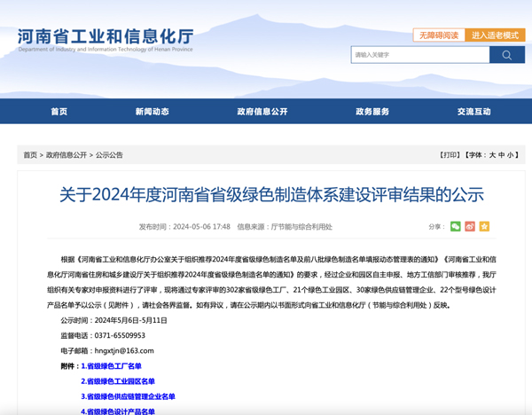Viewport: 532px width, 415px height.
Task: Click into the 请输入关键字 search field
Action: point(419,55)
